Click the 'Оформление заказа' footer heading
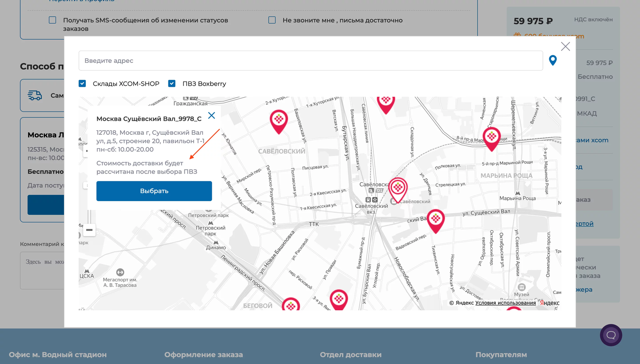 tap(203, 354)
